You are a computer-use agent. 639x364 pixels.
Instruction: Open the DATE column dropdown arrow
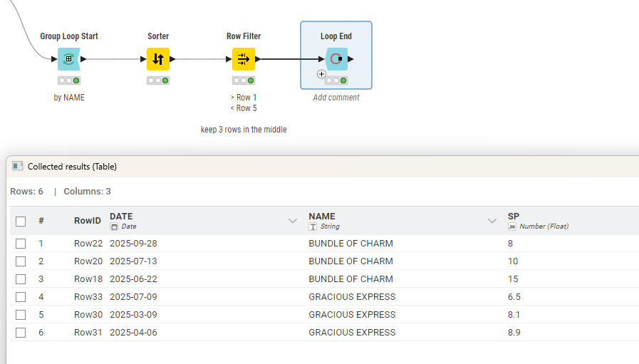292,221
